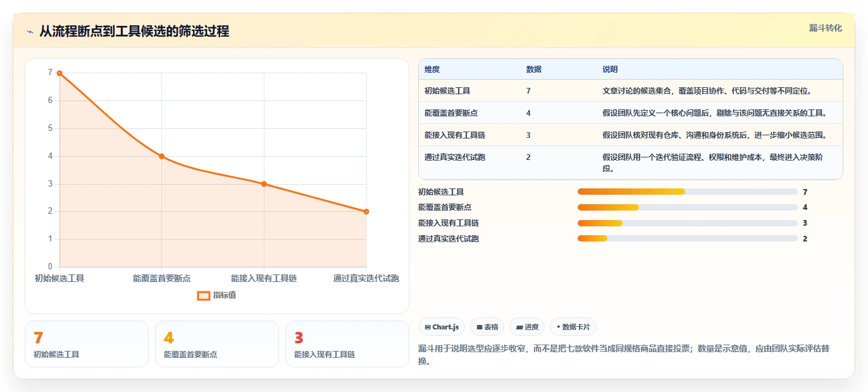Click the table data value 7

tap(528, 91)
